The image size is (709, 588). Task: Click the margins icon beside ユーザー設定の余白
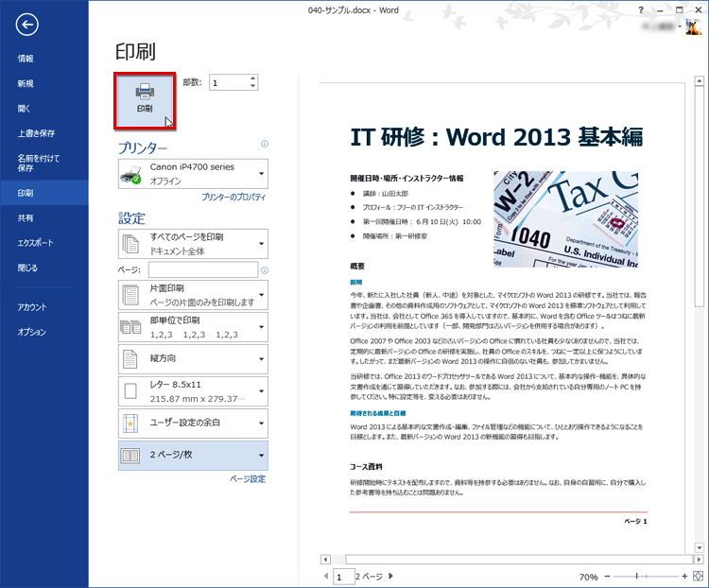(x=130, y=424)
